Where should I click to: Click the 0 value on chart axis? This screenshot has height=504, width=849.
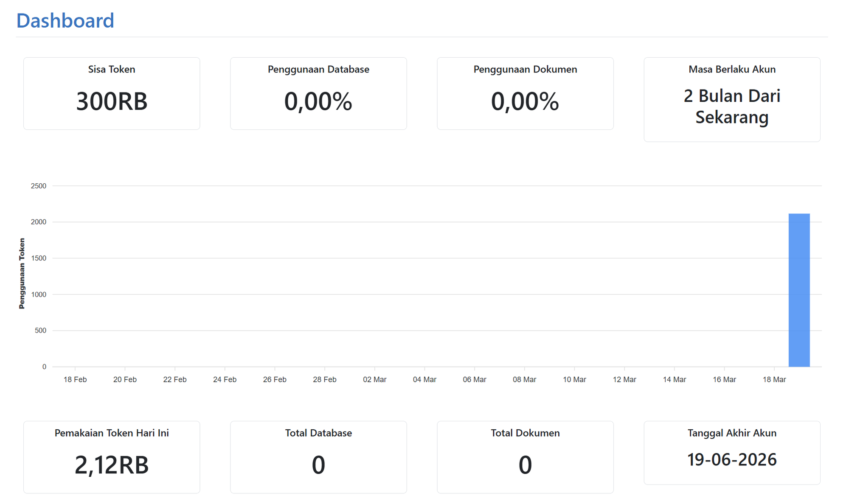pos(44,367)
